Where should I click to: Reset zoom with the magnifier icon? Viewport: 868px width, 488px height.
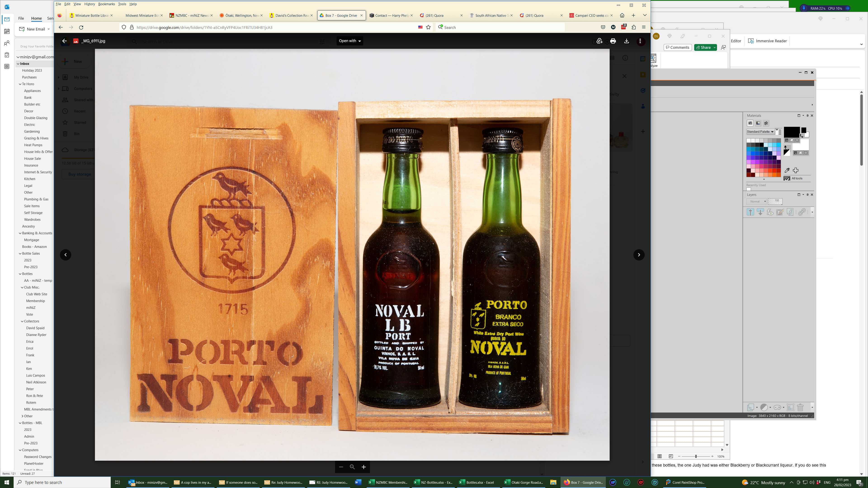(x=352, y=467)
